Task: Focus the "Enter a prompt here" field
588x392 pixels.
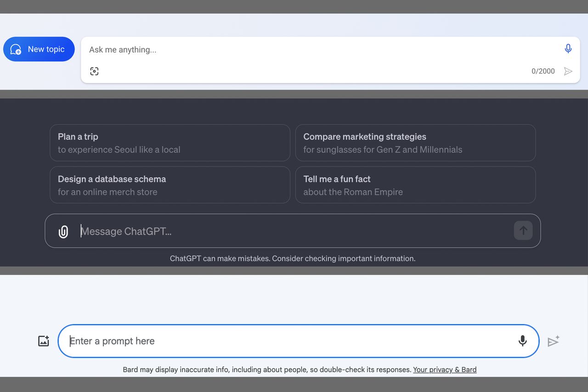Action: (289, 341)
